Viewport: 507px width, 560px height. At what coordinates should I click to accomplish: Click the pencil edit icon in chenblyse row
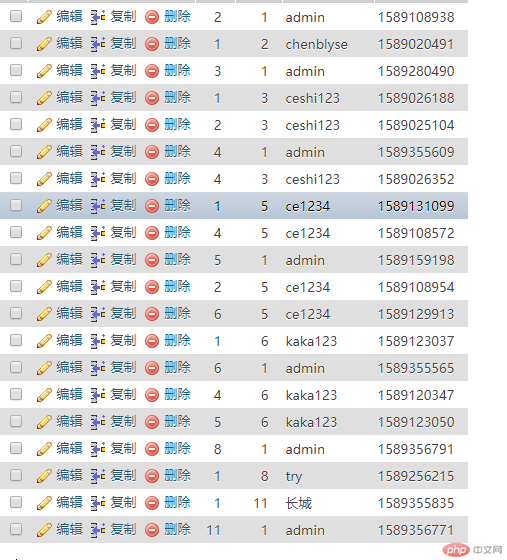point(44,44)
